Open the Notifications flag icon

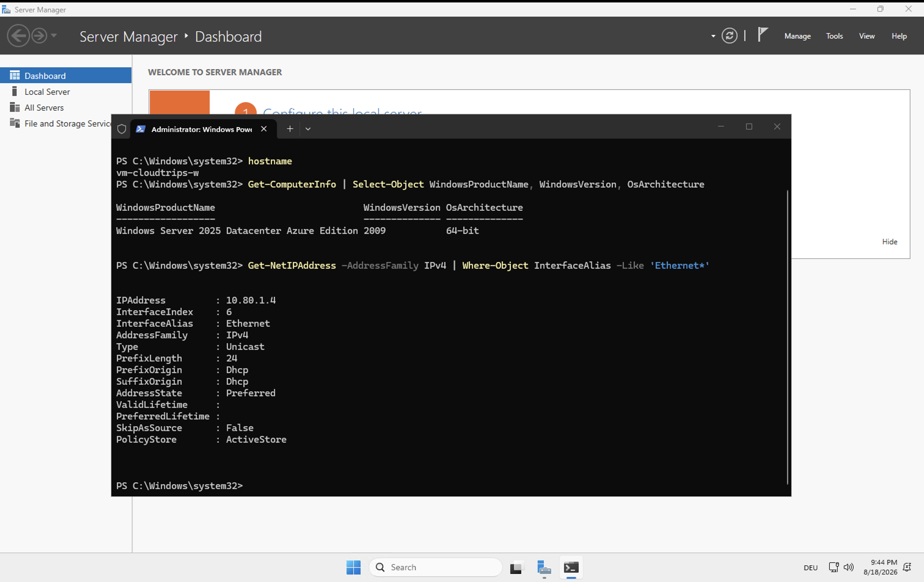tap(762, 35)
